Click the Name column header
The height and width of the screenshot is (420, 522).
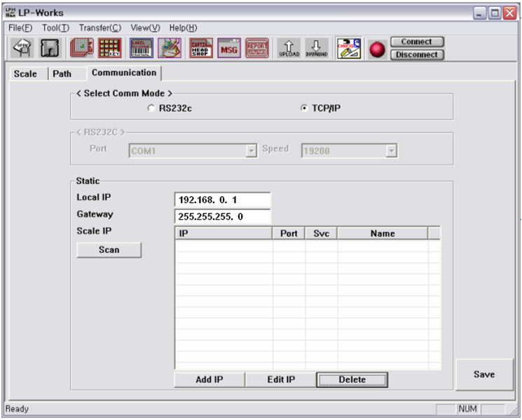(x=383, y=233)
